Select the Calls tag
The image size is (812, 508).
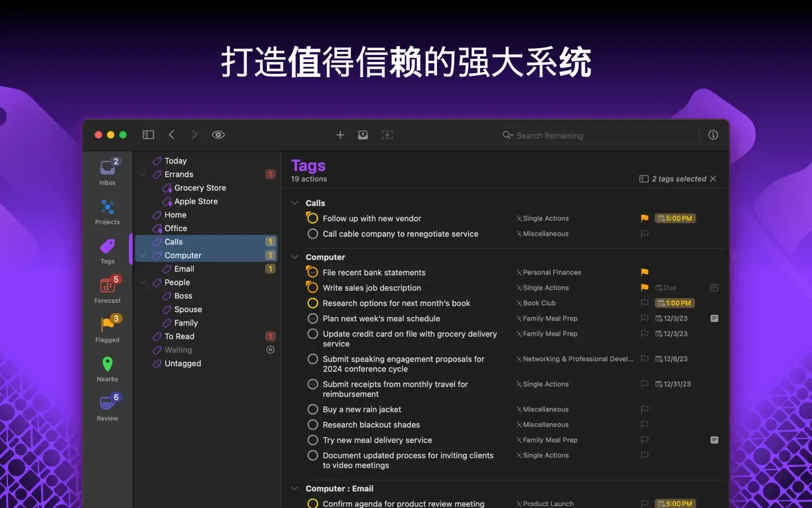(x=206, y=242)
